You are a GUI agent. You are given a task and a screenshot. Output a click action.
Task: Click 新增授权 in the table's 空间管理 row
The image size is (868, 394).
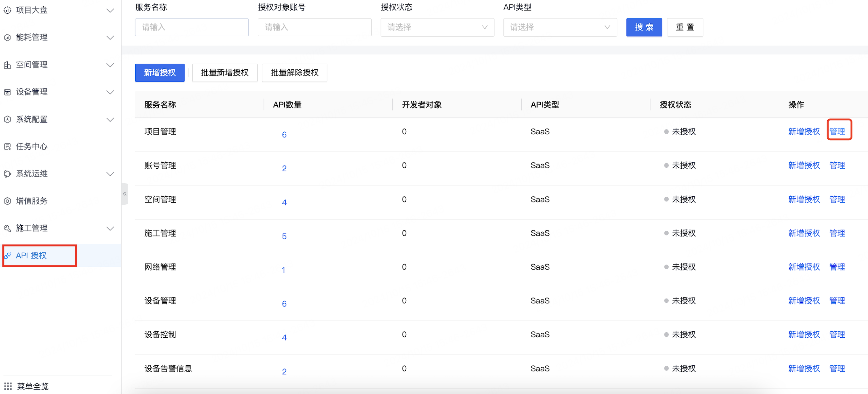pyautogui.click(x=804, y=199)
